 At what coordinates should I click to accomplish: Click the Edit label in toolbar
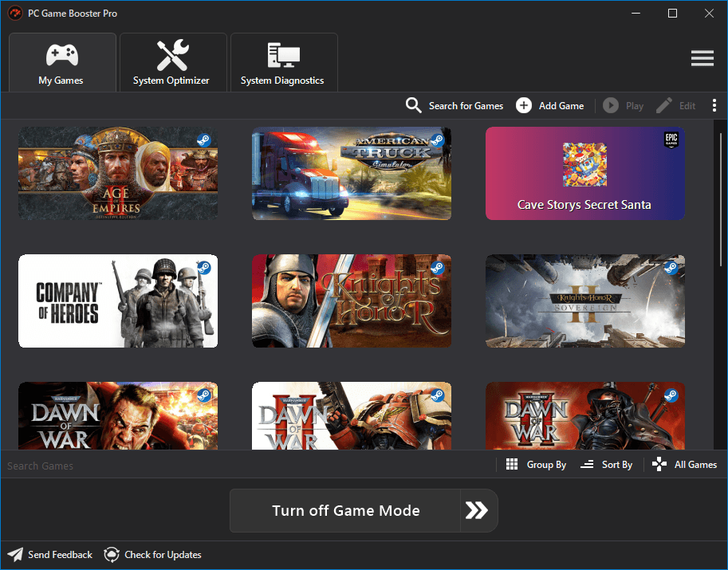(687, 106)
